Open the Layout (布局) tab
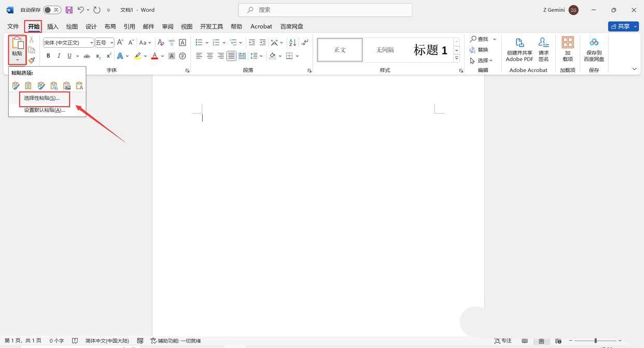The height and width of the screenshot is (348, 644). (110, 26)
